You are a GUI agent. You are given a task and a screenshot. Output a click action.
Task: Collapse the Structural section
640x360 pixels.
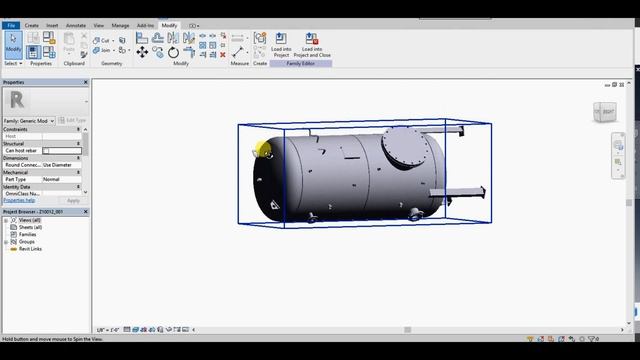coord(78,144)
